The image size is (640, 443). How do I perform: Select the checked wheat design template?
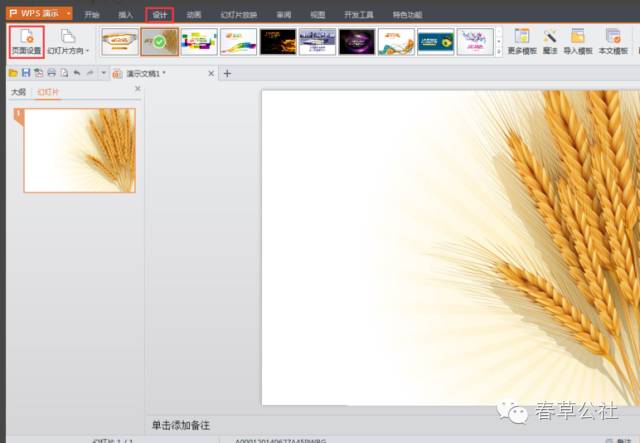pyautogui.click(x=160, y=42)
